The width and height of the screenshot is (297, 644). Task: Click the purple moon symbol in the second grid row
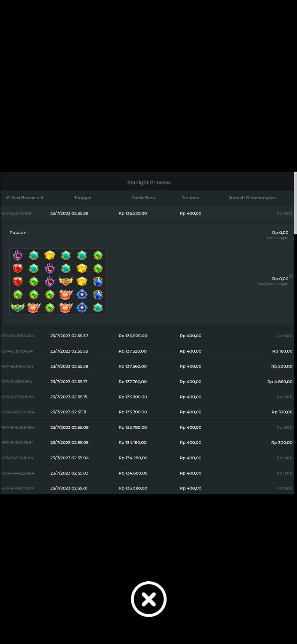click(49, 268)
